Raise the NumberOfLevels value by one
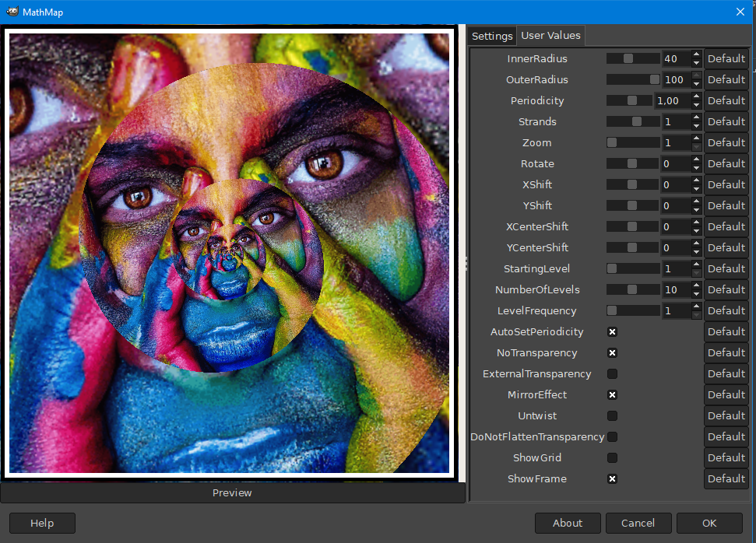The height and width of the screenshot is (543, 756). point(696,286)
